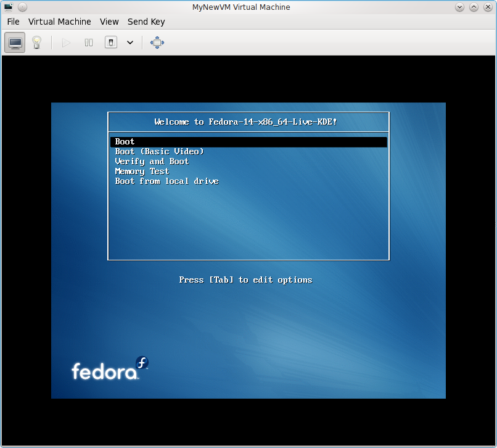This screenshot has height=448, width=497.
Task: Select Verify and Boot entry
Action: tap(152, 162)
